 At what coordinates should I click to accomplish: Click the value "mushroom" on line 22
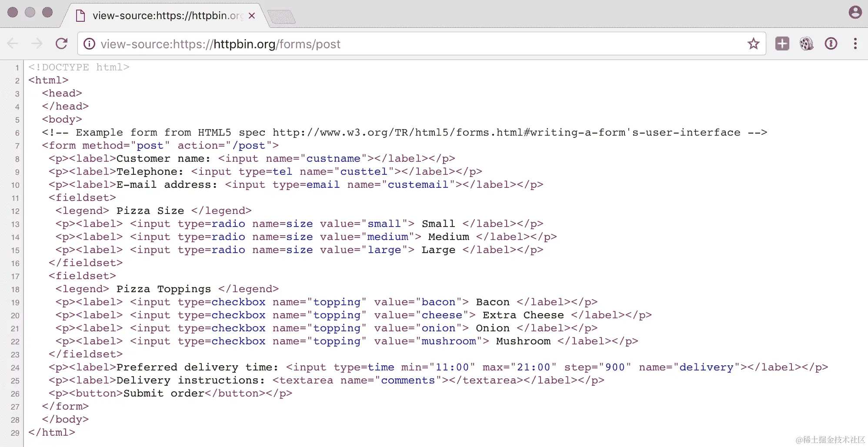449,341
